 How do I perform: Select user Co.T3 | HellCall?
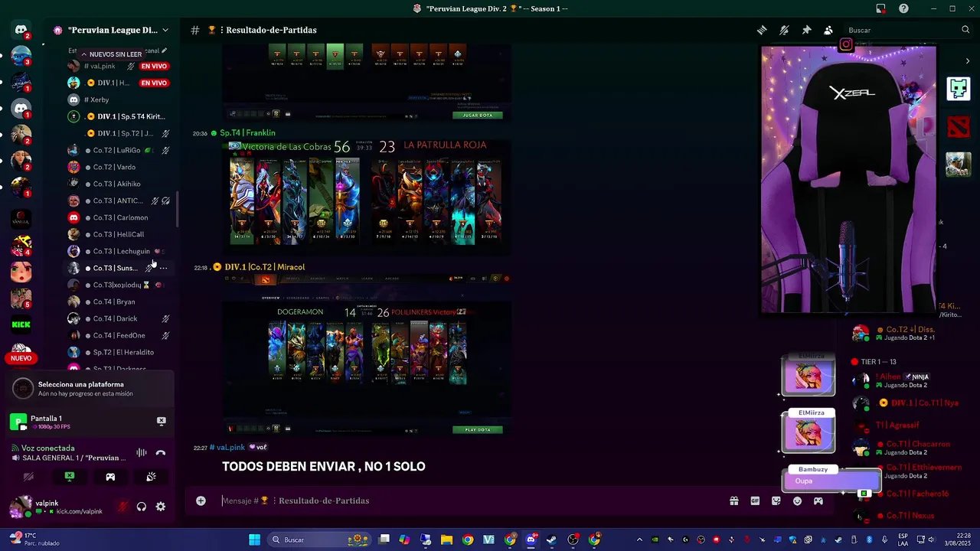point(119,234)
